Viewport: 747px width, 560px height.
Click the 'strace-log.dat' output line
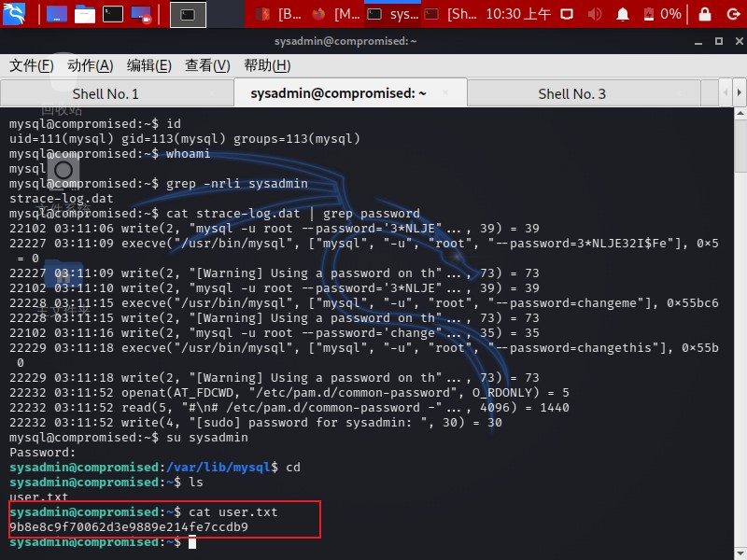point(62,198)
